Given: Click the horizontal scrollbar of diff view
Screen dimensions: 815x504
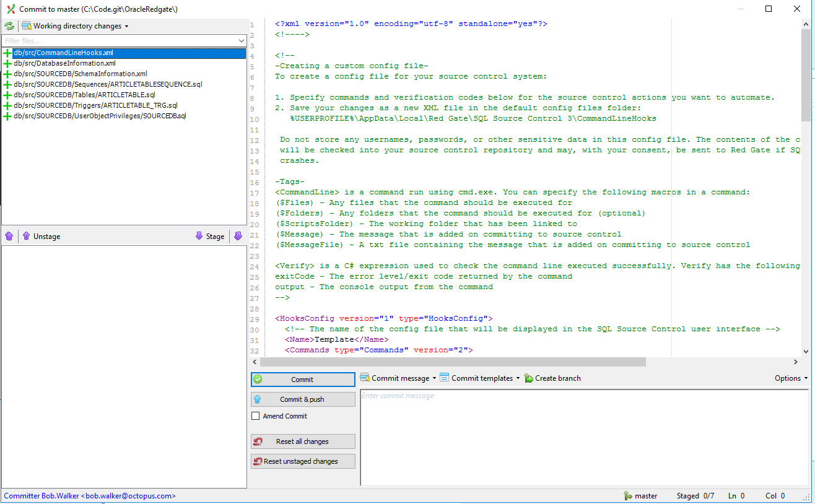Looking at the screenshot, I should 452,362.
